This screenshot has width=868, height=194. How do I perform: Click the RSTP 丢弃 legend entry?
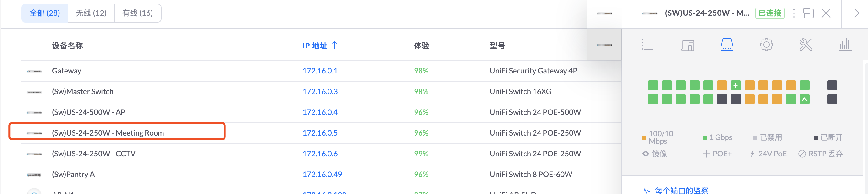click(820, 154)
